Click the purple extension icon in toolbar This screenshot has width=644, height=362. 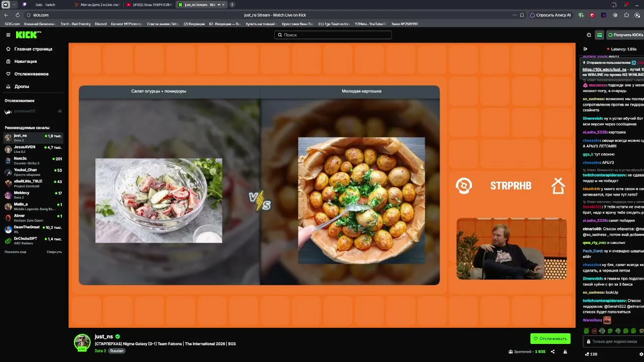(604, 15)
